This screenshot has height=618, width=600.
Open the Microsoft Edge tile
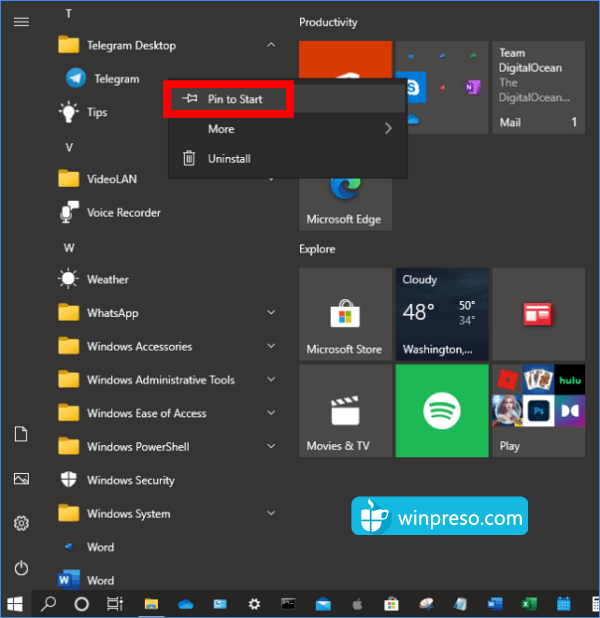click(x=345, y=203)
